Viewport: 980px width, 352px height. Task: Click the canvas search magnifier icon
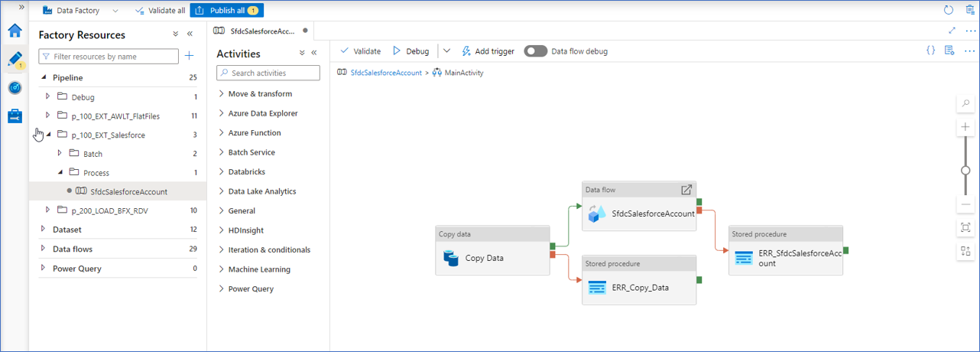pyautogui.click(x=966, y=103)
